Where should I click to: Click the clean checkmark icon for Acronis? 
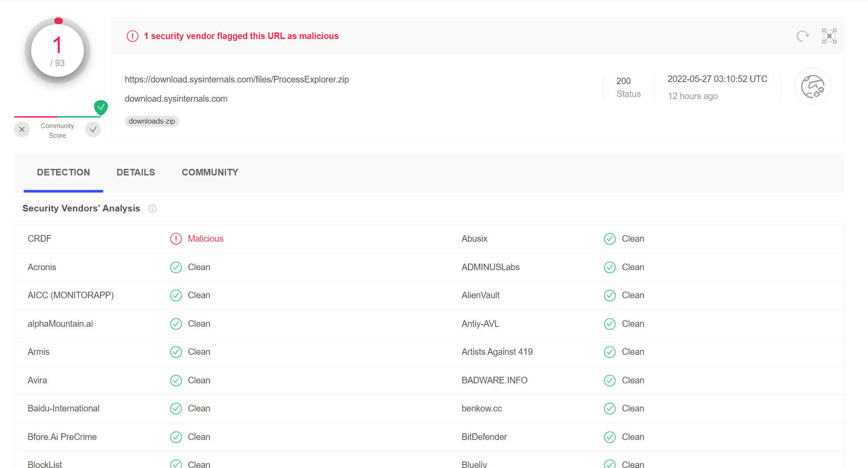click(176, 267)
